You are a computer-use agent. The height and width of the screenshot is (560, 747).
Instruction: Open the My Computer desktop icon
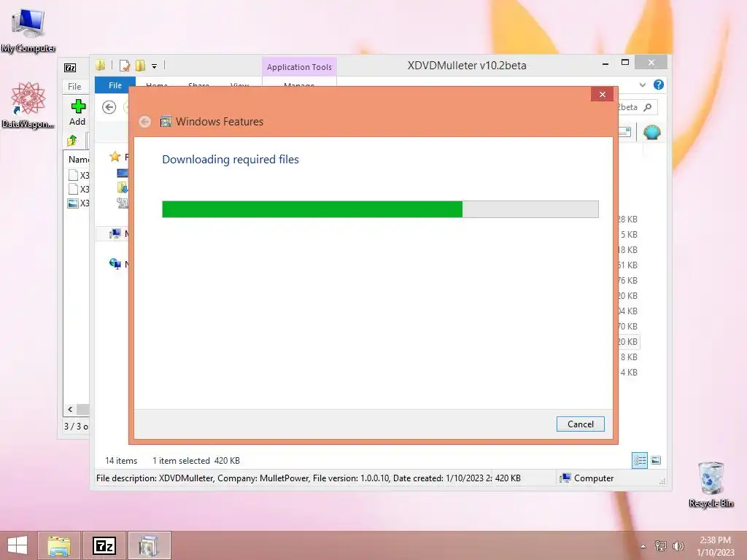28,29
